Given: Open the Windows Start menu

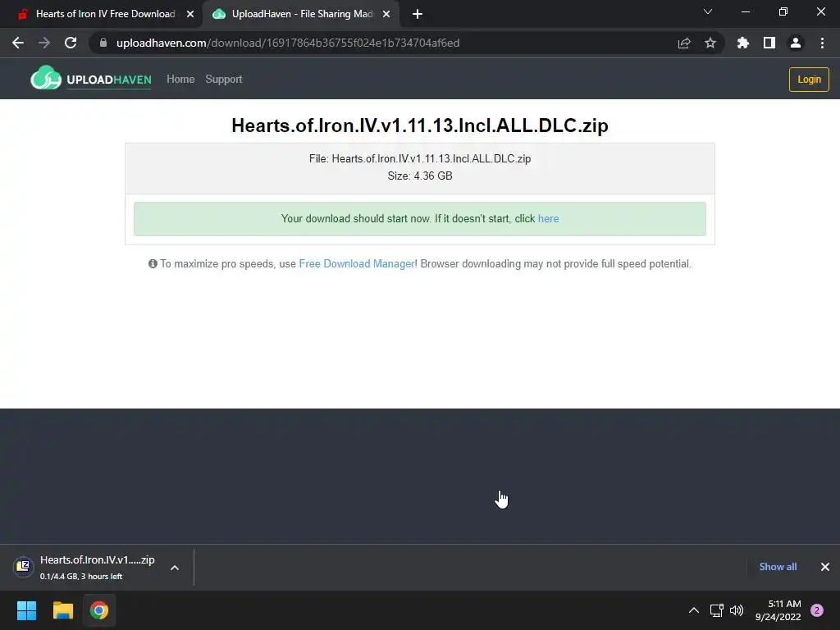Looking at the screenshot, I should [26, 610].
